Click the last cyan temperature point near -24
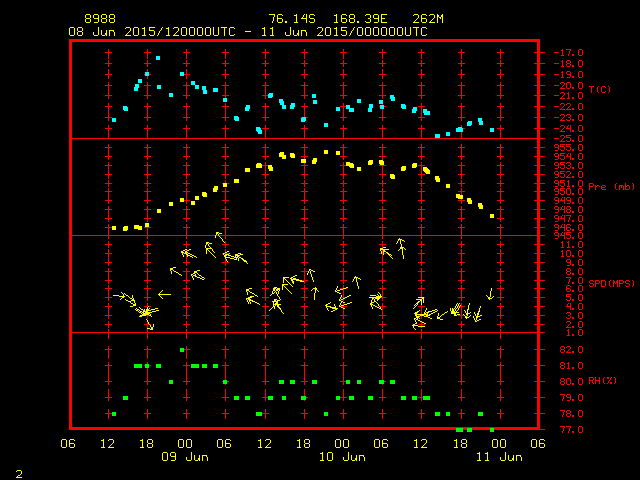Screen dimensions: 640x480 (492, 130)
